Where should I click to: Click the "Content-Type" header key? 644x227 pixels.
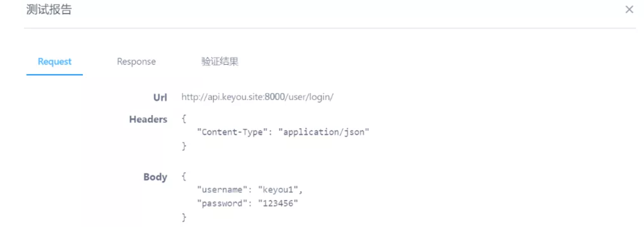[230, 132]
